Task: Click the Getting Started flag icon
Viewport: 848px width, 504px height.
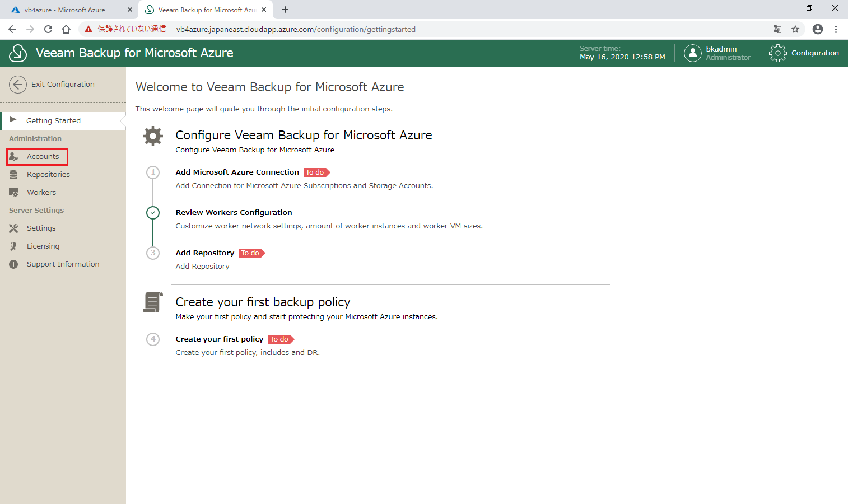Action: pos(13,120)
